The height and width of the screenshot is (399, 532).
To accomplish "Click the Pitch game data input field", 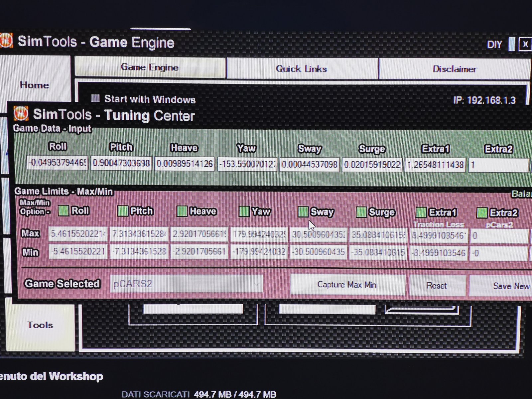I will pos(121,163).
